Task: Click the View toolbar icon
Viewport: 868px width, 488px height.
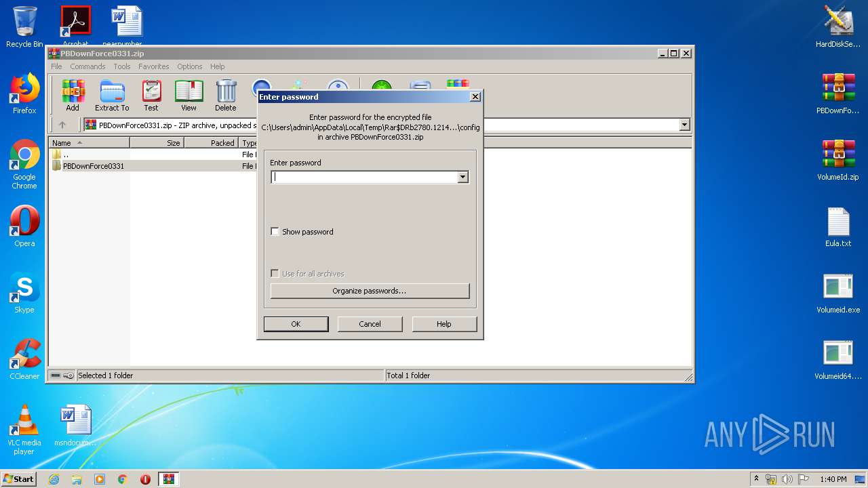Action: coord(189,96)
